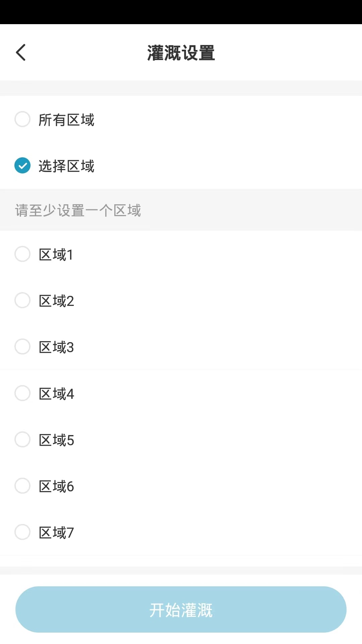The height and width of the screenshot is (644, 362).
Task: Tap the 区域3 row label
Action: click(56, 347)
